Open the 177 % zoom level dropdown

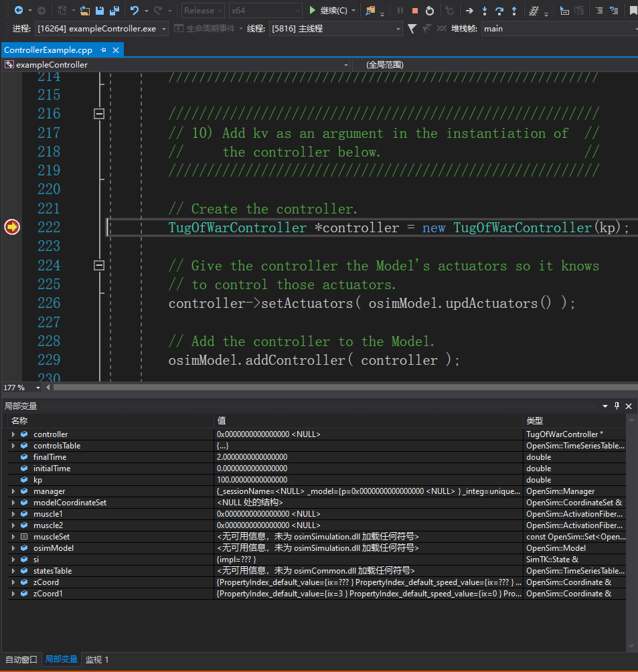[x=38, y=388]
